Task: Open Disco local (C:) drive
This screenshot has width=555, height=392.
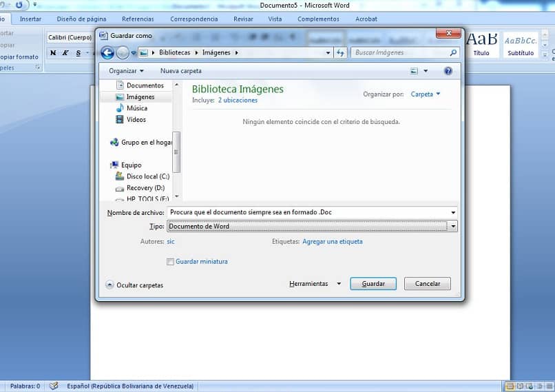Action: (x=148, y=176)
